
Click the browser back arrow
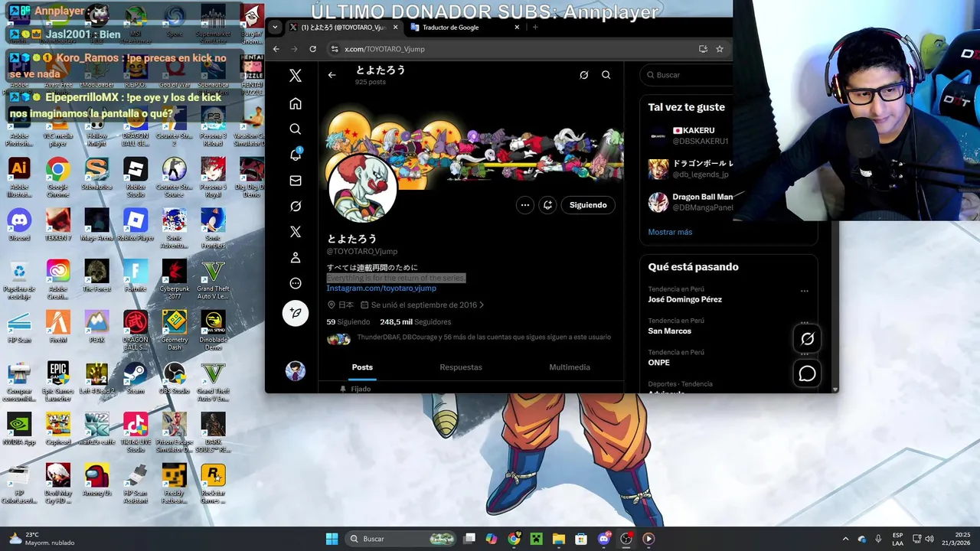[x=276, y=49]
